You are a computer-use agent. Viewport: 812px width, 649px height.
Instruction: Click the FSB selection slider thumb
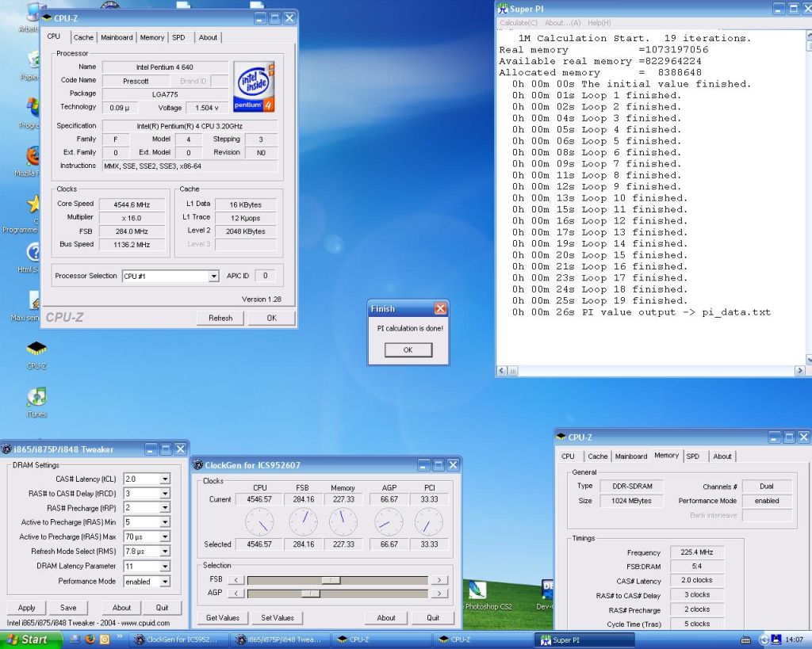[331, 579]
